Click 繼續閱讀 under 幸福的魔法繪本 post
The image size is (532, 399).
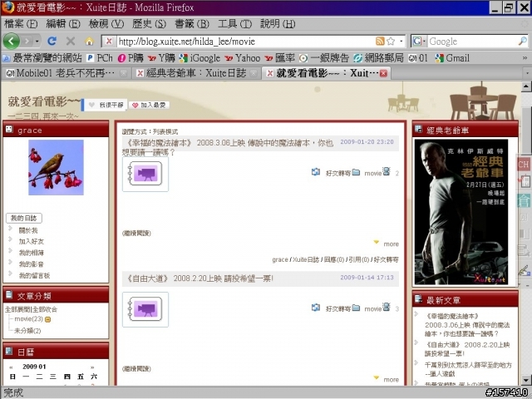[x=136, y=233]
